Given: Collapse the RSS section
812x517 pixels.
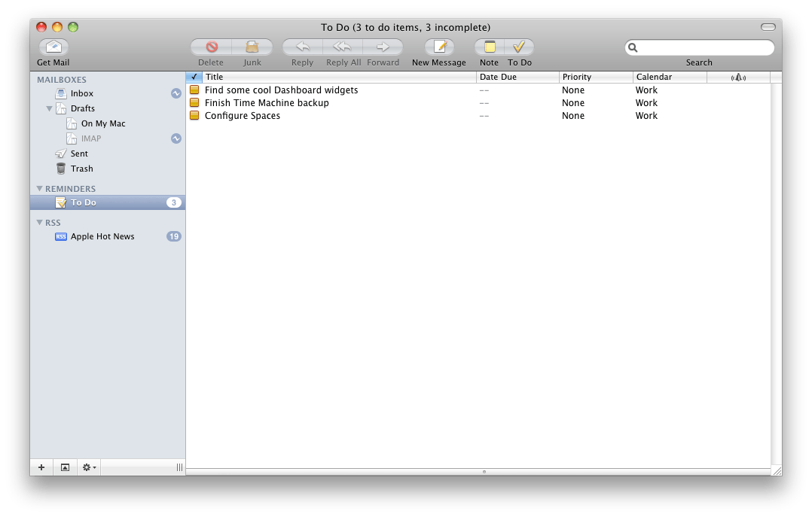Looking at the screenshot, I should pos(39,223).
